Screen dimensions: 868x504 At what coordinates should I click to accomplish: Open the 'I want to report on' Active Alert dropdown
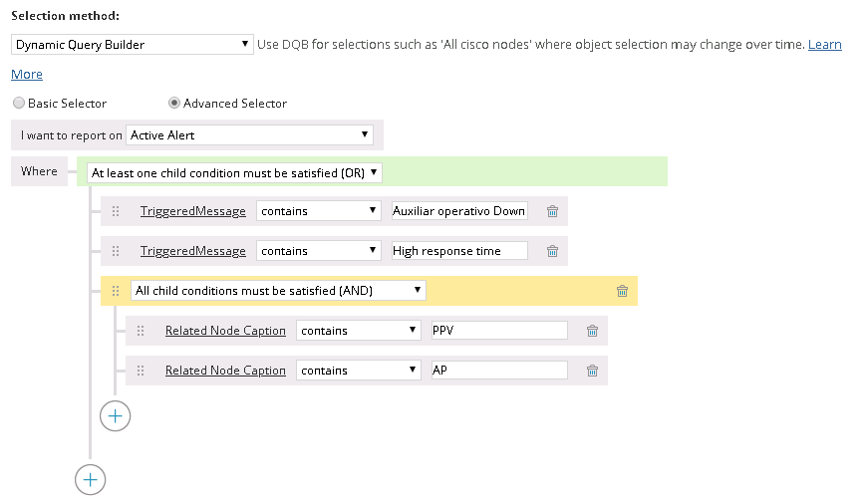(x=249, y=134)
